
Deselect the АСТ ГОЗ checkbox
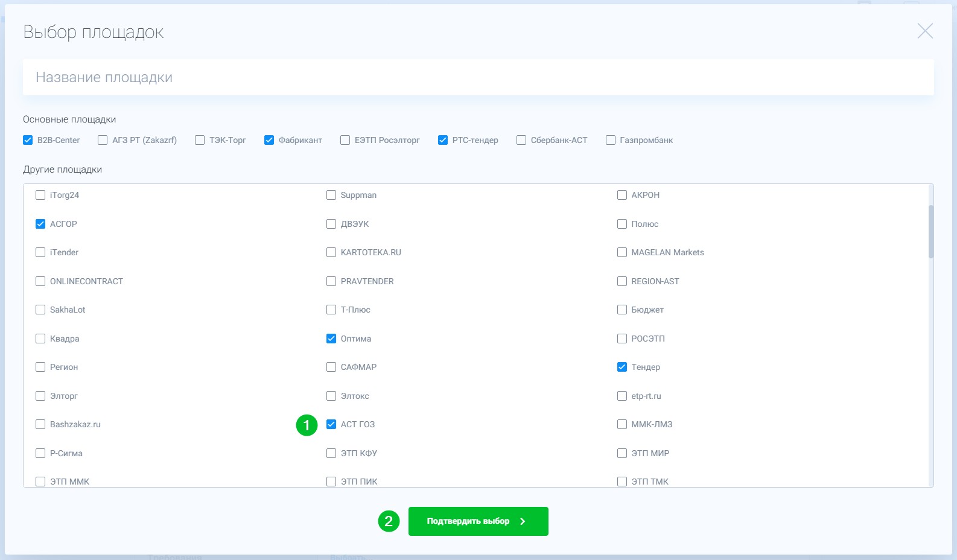331,424
